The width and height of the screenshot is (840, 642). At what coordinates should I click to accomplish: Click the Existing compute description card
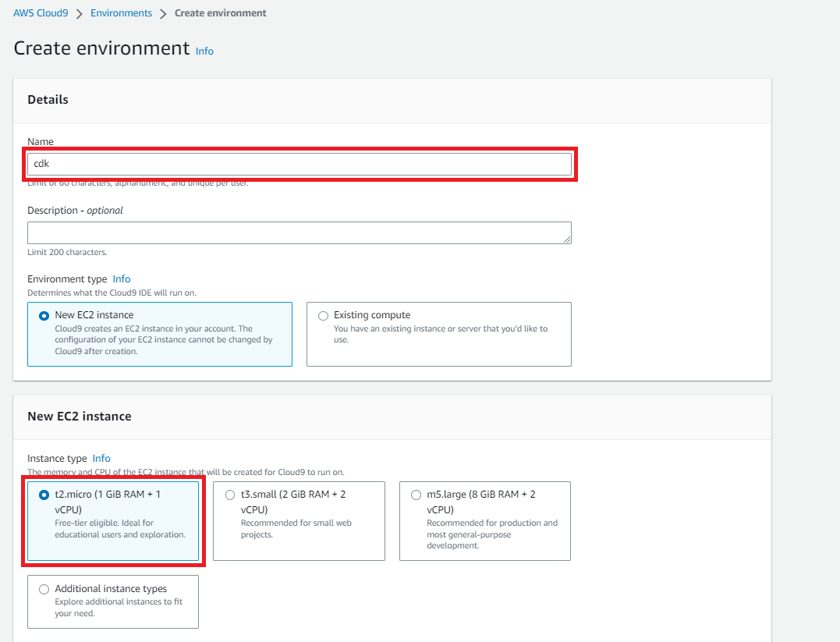(x=438, y=334)
